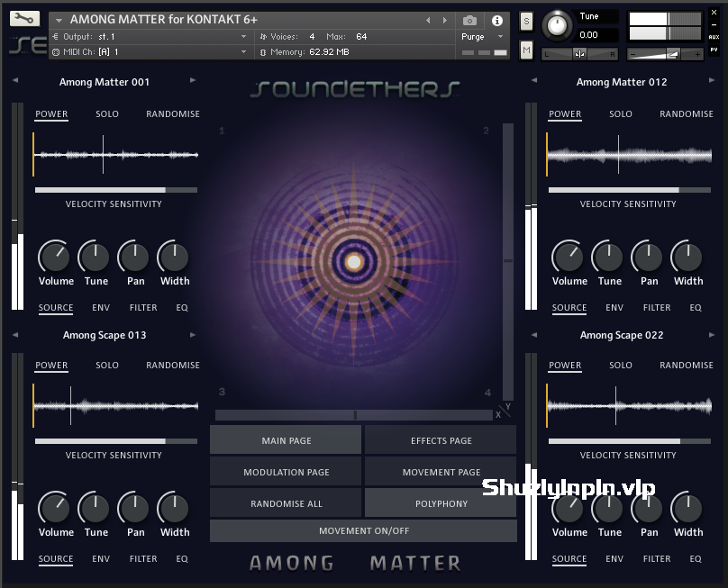Click Volume knob of Among Matter 012
728x588 pixels.
(568, 257)
